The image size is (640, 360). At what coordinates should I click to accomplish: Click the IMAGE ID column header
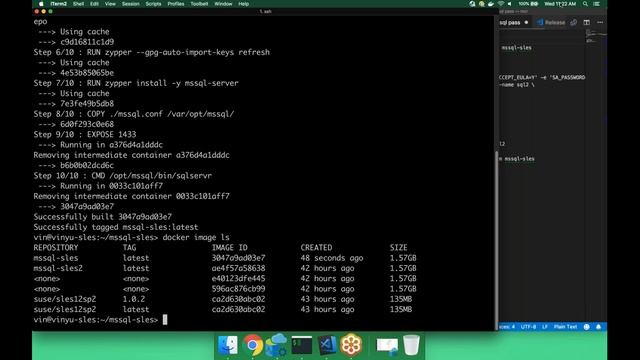(229, 247)
